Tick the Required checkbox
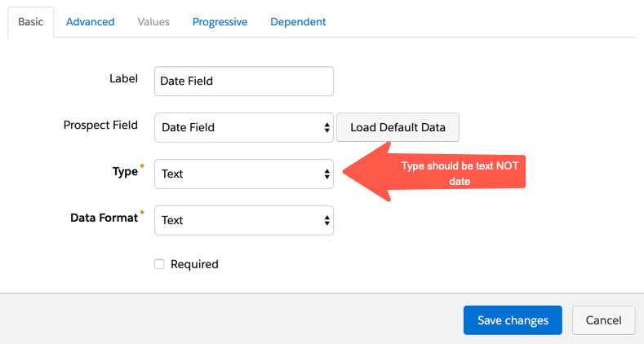Screen dimensions: 644x344 pos(160,264)
